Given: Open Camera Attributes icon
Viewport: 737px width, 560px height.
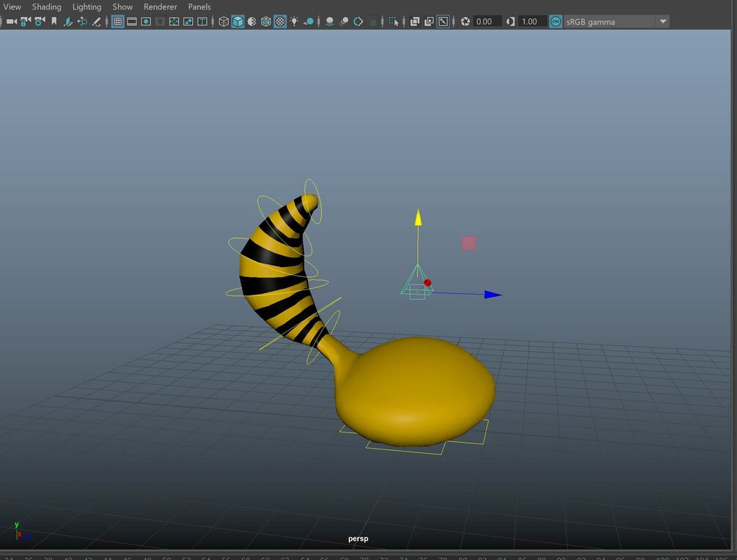Looking at the screenshot, I should [40, 21].
